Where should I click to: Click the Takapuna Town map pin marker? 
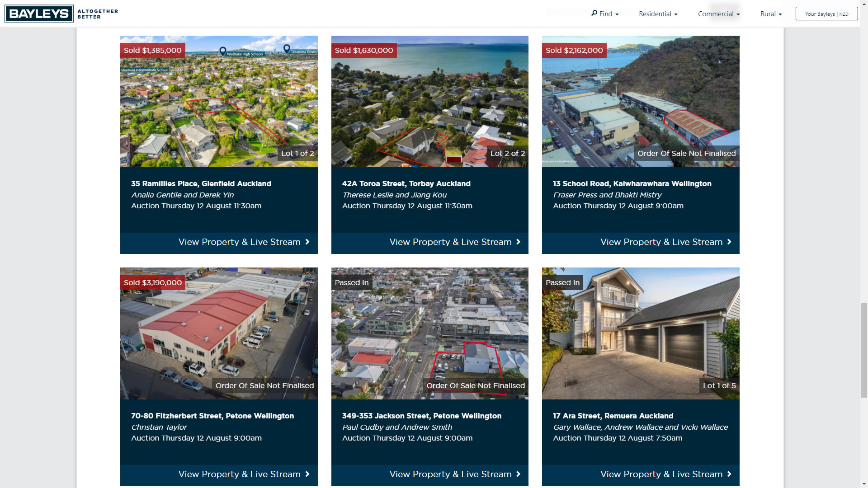click(287, 48)
